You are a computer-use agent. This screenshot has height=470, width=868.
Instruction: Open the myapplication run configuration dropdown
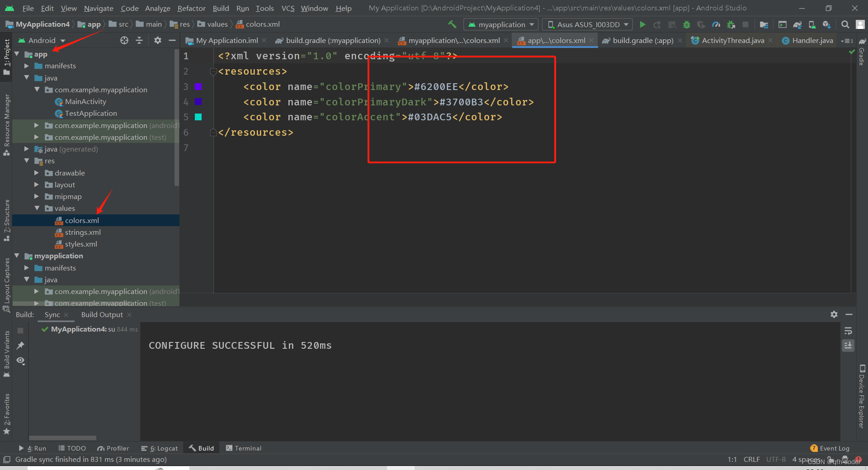point(502,24)
